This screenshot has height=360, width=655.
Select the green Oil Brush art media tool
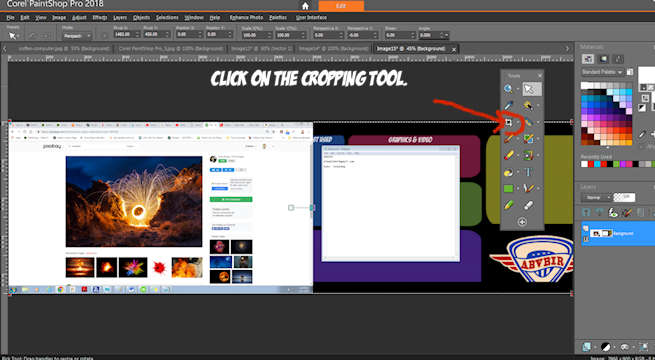tap(508, 205)
